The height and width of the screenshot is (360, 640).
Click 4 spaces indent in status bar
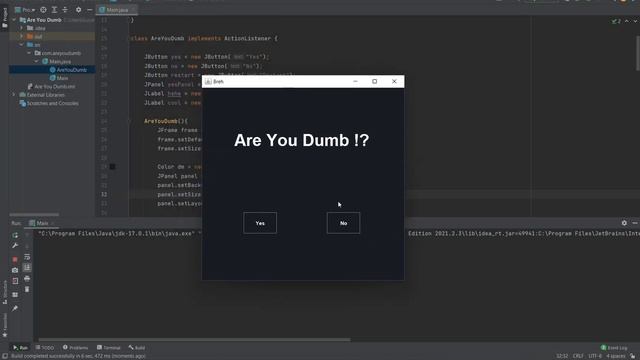[x=616, y=356]
